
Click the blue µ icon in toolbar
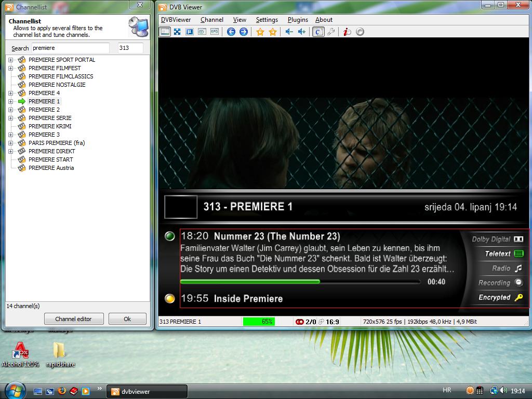(189, 32)
